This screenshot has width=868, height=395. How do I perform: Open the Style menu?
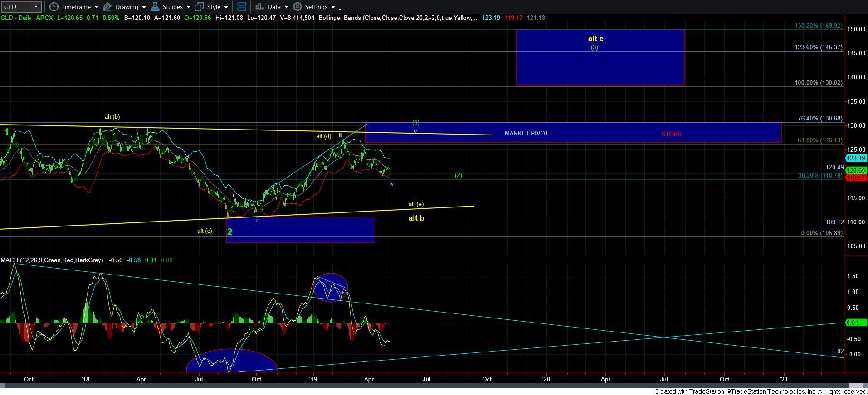tap(214, 7)
